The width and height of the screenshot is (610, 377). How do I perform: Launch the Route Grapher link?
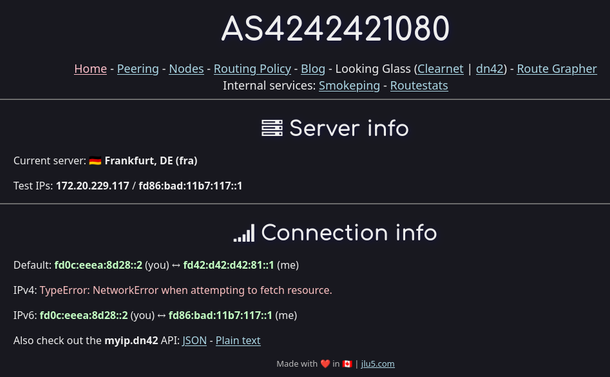(x=557, y=69)
